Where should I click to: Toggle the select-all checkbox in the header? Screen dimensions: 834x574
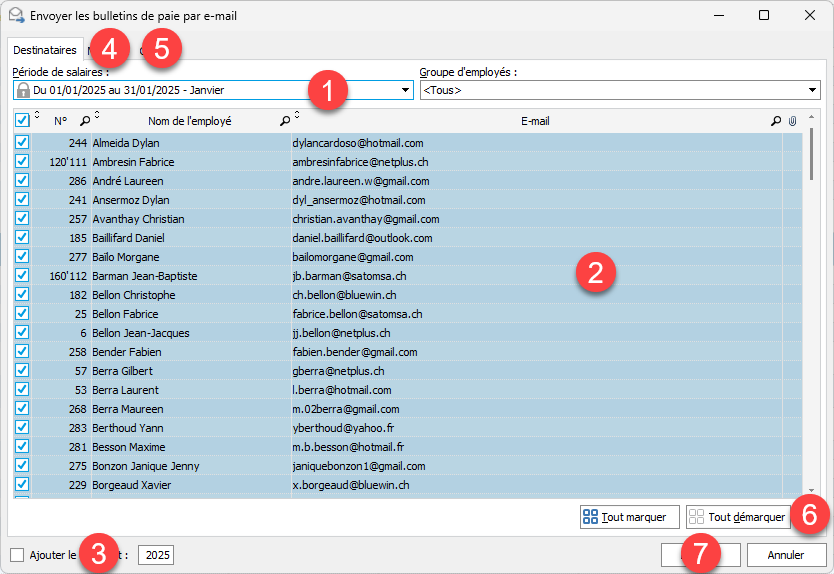(22, 121)
